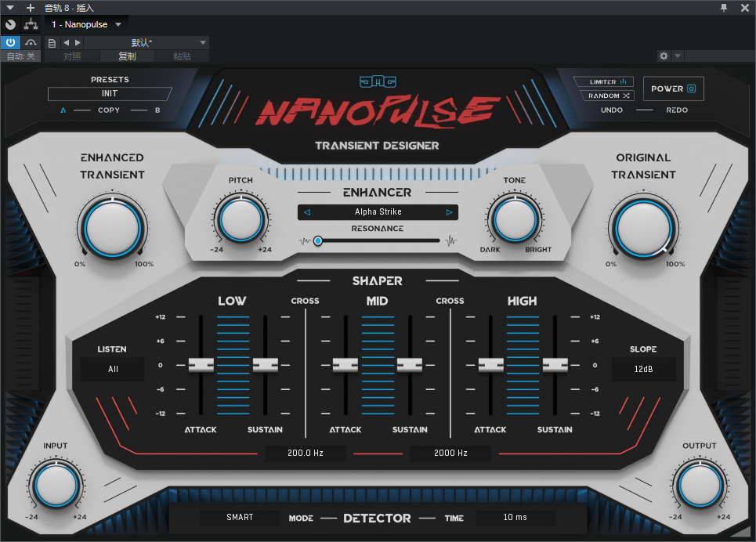Select previous enhancer with left arrow
The width and height of the screenshot is (756, 542).
click(307, 212)
